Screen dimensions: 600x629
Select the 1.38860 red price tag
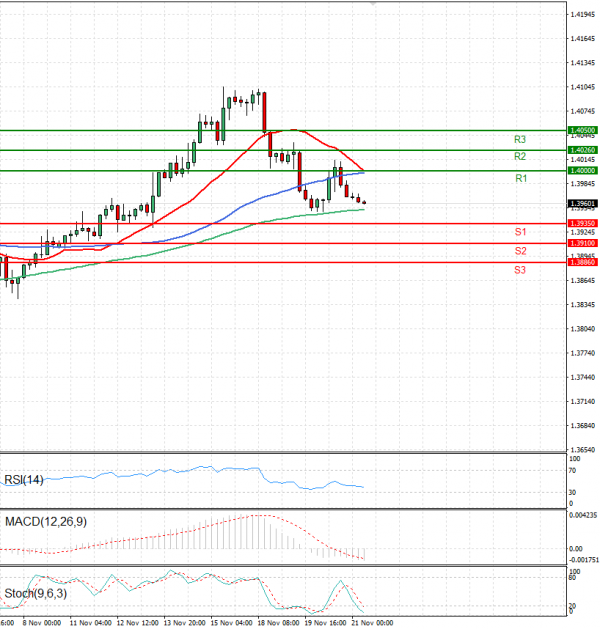582,262
